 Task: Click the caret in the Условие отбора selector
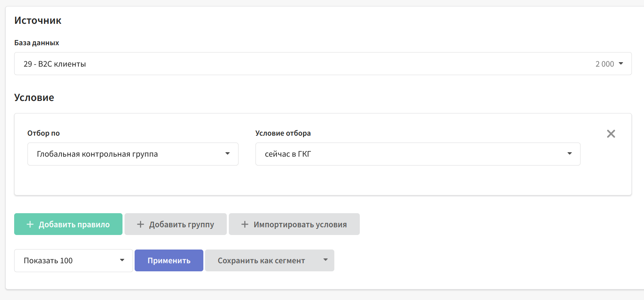pos(570,153)
